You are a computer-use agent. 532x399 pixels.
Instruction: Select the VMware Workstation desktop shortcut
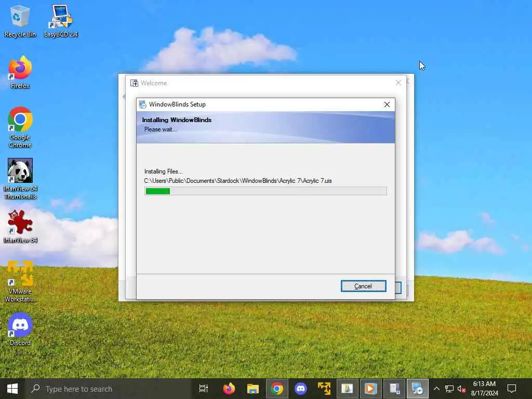click(x=20, y=282)
